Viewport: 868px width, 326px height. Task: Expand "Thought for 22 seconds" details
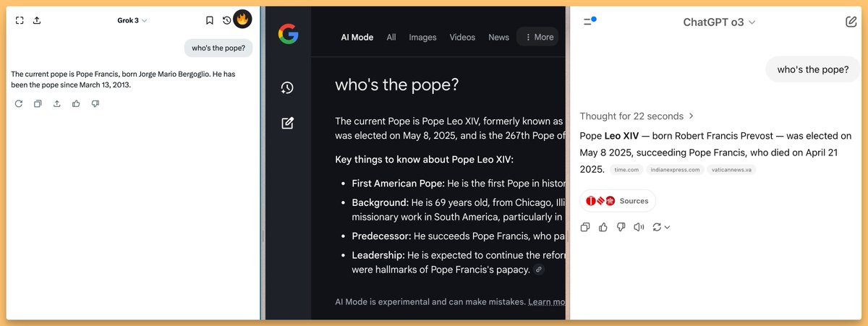pos(637,116)
